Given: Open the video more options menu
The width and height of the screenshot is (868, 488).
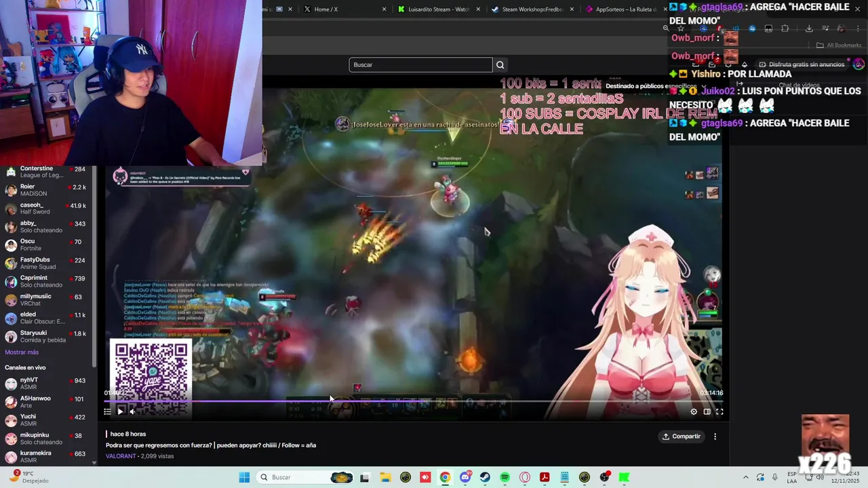Looking at the screenshot, I should click(715, 436).
